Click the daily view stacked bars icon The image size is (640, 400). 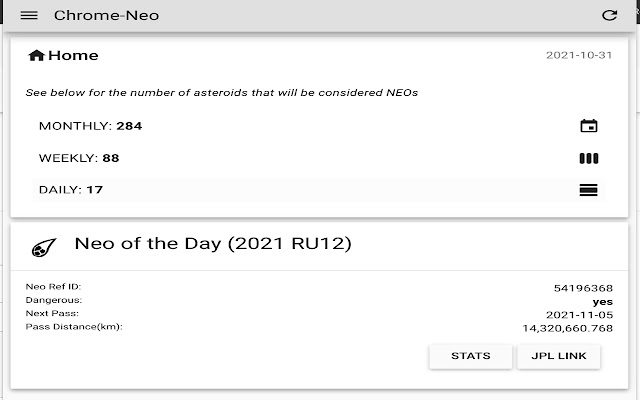pos(589,190)
